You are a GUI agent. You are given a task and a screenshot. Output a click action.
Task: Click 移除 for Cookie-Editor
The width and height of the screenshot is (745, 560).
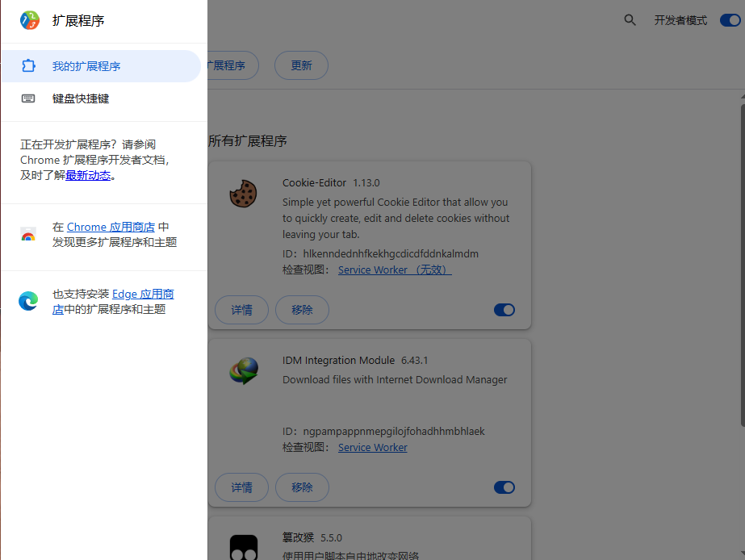click(302, 310)
